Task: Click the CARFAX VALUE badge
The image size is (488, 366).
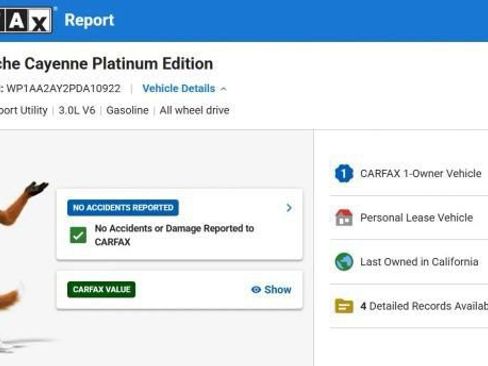Action: [x=101, y=289]
